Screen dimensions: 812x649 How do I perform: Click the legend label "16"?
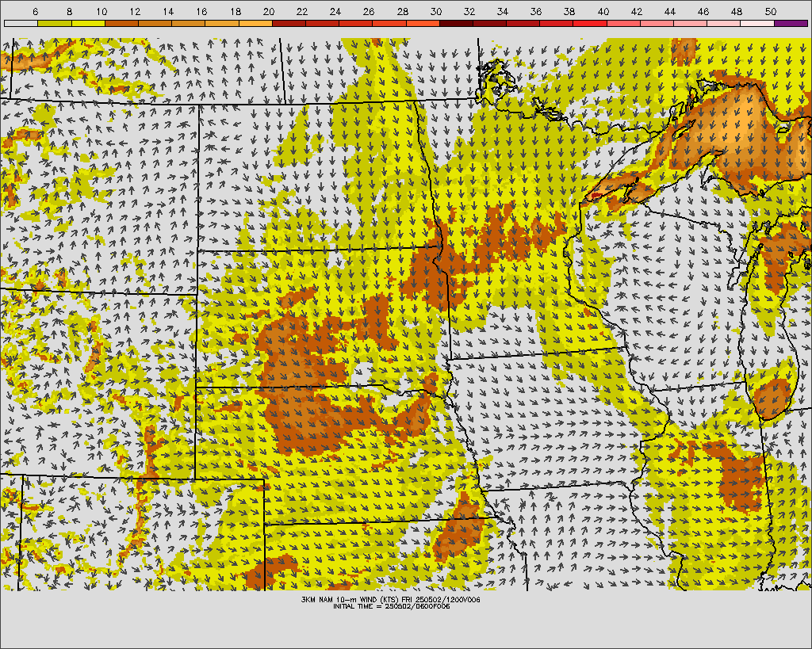(202, 11)
